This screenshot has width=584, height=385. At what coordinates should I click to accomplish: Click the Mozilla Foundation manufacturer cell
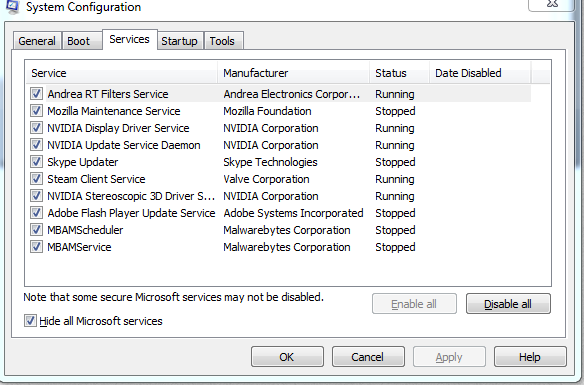pos(267,111)
